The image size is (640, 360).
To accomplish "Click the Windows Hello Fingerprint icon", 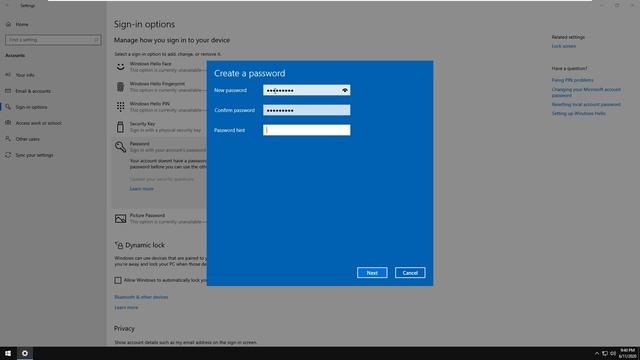I will click(120, 87).
